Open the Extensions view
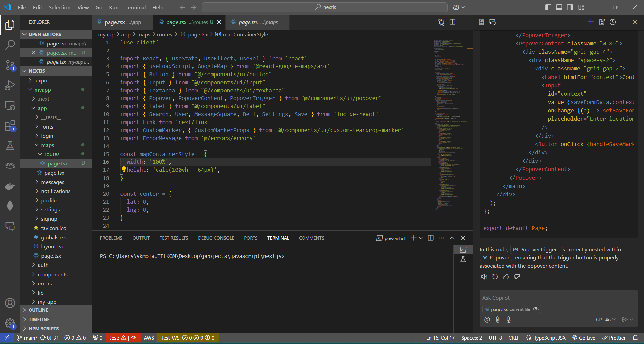This screenshot has width=644, height=344. (10, 126)
